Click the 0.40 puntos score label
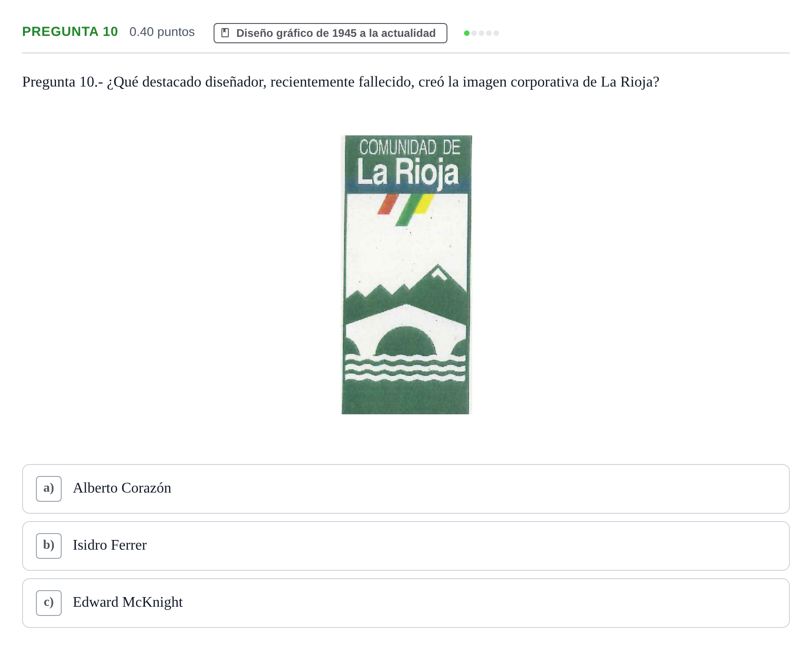Image resolution: width=812 pixels, height=650 pixels. point(162,32)
